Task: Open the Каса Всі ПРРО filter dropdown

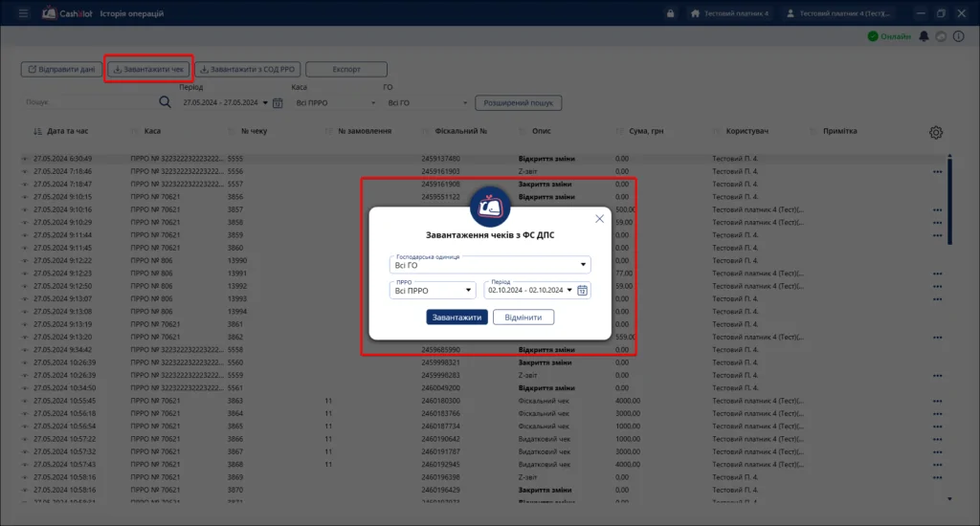Action: (336, 102)
